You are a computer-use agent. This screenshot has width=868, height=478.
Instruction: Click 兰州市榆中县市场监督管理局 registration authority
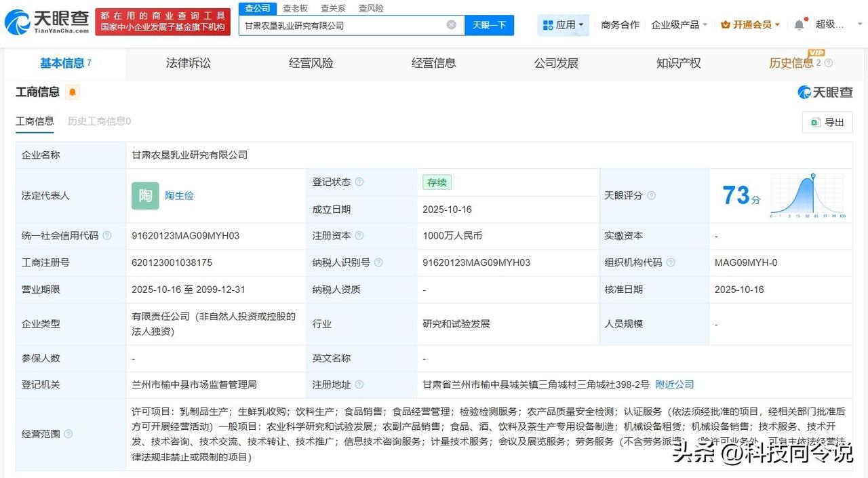tap(194, 384)
